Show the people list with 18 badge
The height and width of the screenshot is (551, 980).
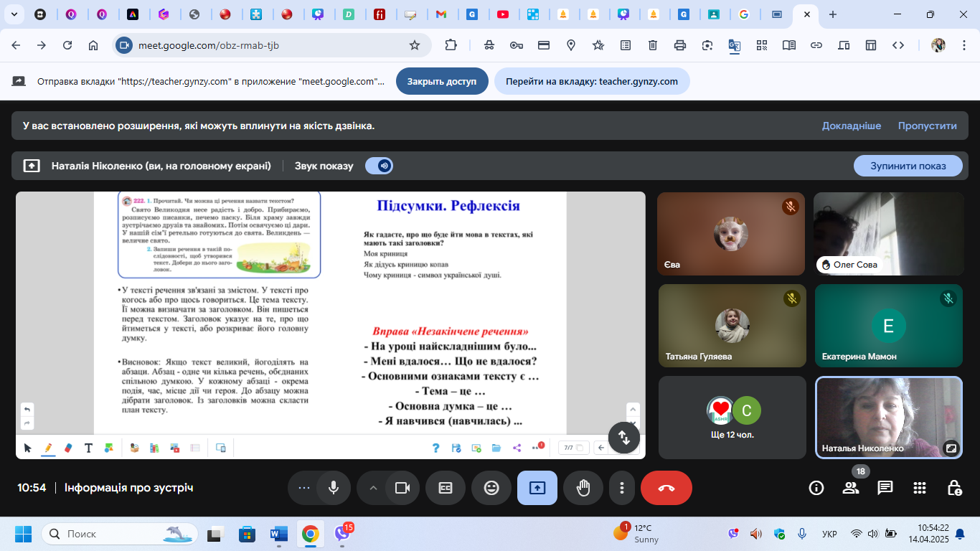point(851,488)
